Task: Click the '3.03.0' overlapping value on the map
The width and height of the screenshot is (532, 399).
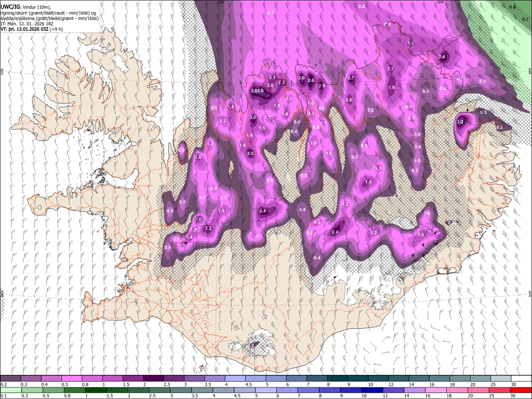Action: 257,91
